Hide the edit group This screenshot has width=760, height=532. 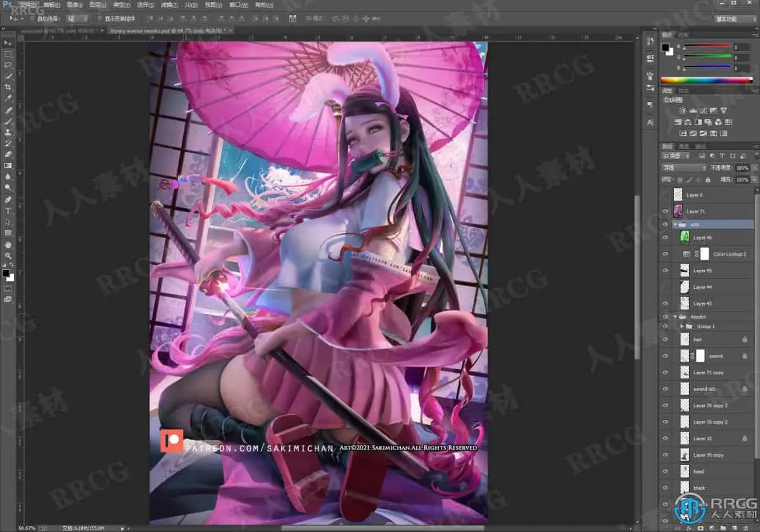pyautogui.click(x=665, y=224)
